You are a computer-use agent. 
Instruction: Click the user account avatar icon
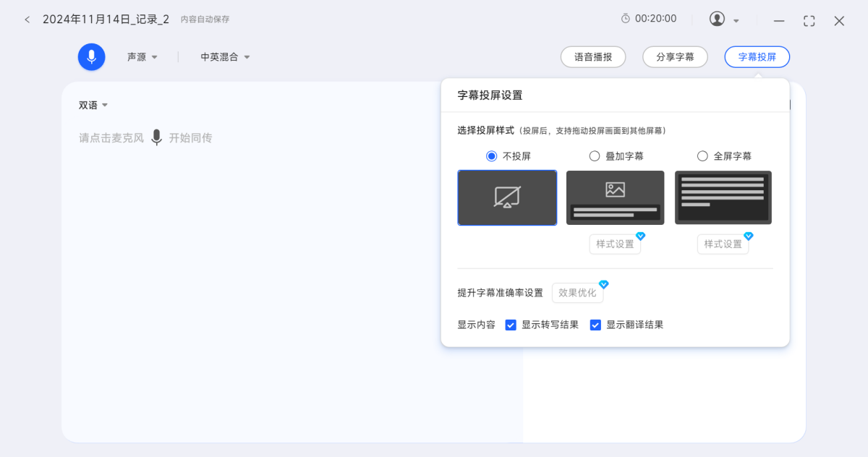coord(717,20)
